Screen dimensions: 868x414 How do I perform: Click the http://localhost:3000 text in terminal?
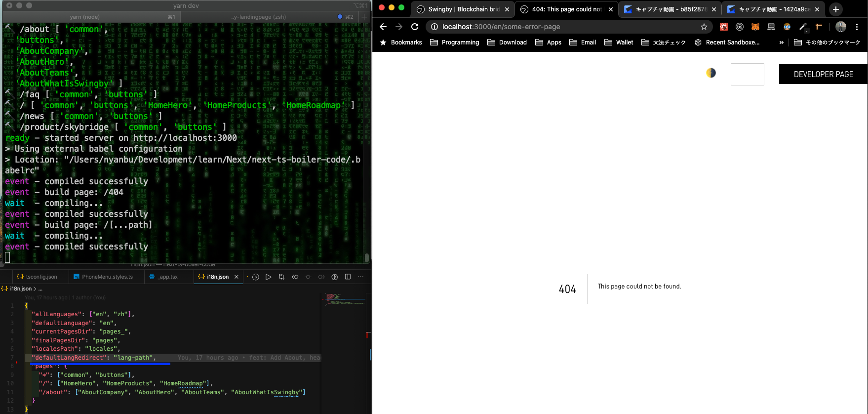pos(185,138)
